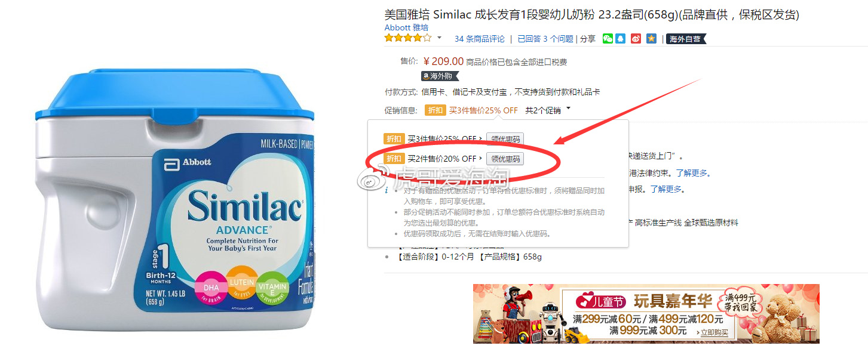Click the Amazon 海外购 badge
The height and width of the screenshot is (355, 868).
coord(440,76)
